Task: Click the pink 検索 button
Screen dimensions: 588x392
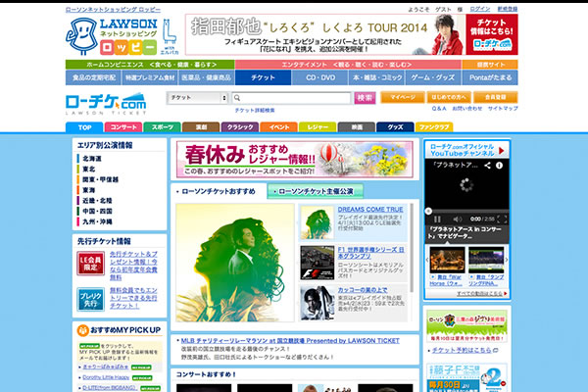Action: tap(365, 98)
